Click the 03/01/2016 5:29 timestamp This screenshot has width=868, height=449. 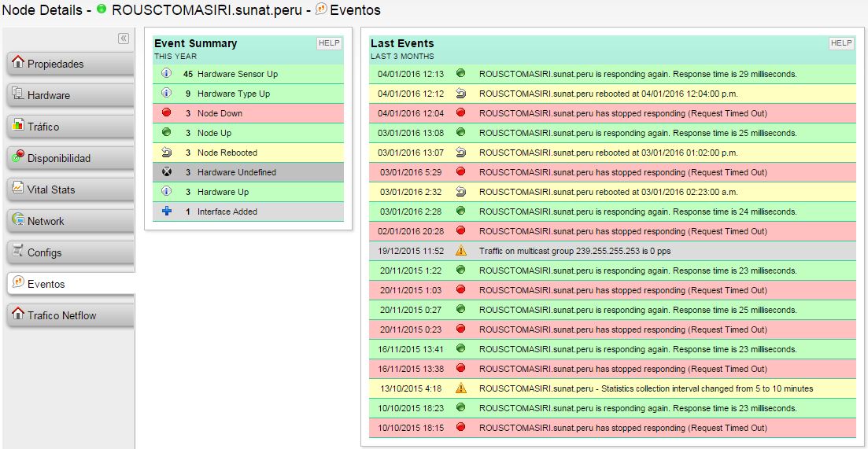point(411,172)
